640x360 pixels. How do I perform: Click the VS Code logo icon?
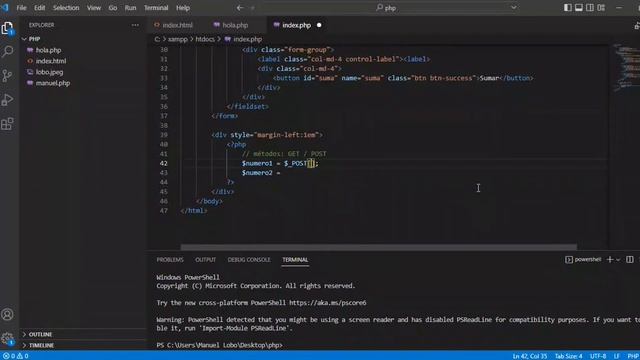pos(5,7)
